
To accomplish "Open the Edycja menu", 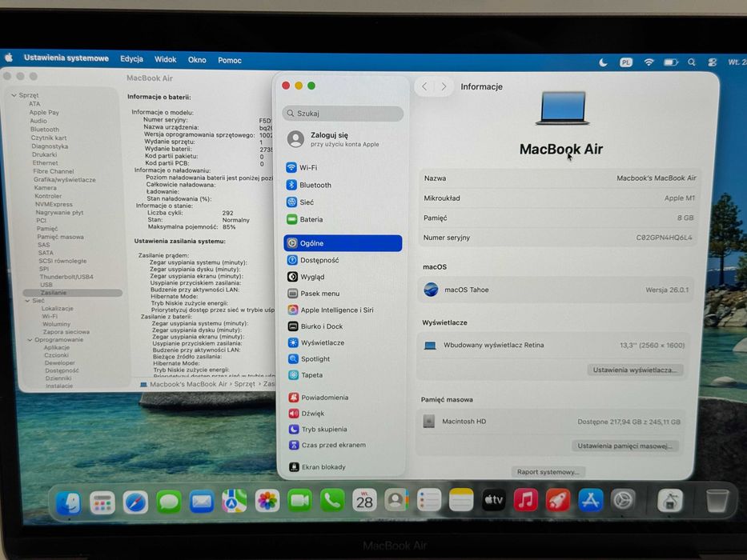I will 131,58.
